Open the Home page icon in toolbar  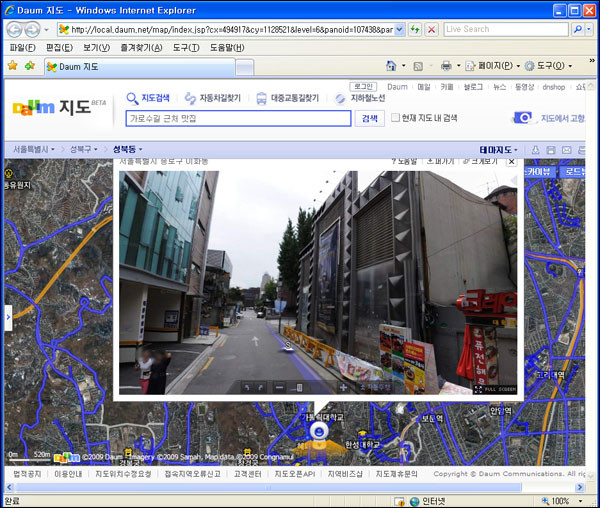pos(391,66)
